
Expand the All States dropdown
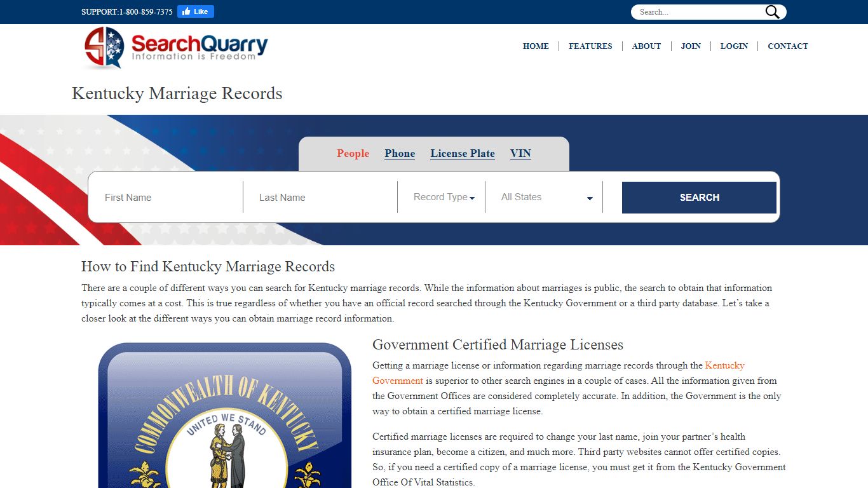pyautogui.click(x=546, y=197)
